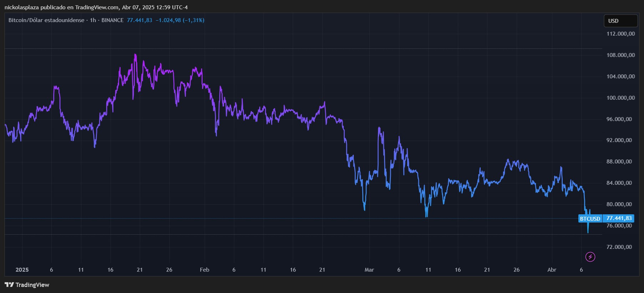This screenshot has height=293, width=644.
Task: Click the current price 77.441,83 axis label
Action: point(619,218)
